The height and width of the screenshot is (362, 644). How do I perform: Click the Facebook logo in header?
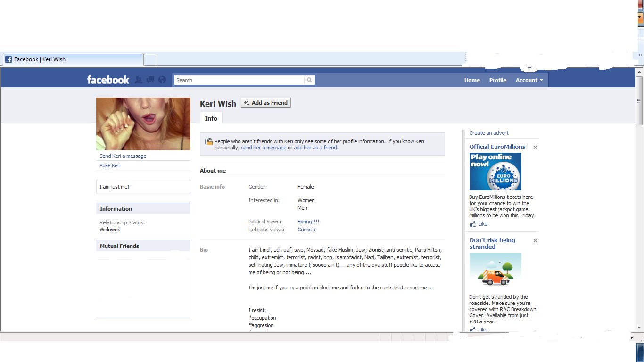point(108,80)
